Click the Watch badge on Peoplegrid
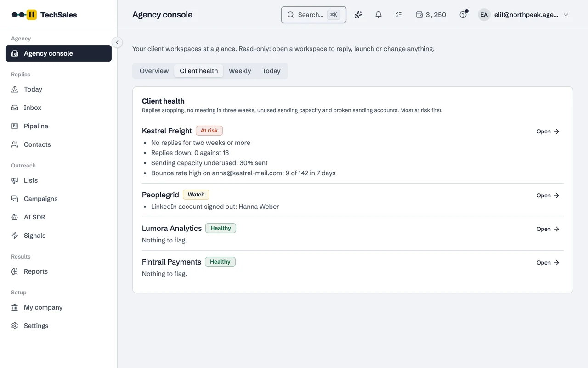Screen dimensions: 588x368 pyautogui.click(x=196, y=195)
